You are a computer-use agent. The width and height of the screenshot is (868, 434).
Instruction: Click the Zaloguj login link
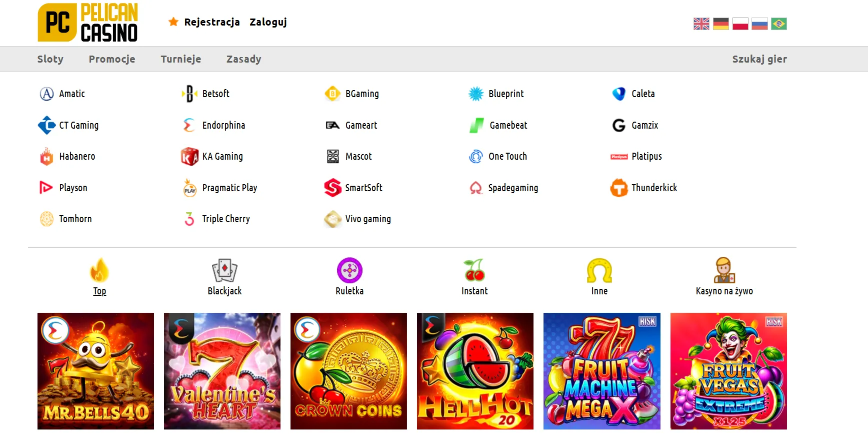pyautogui.click(x=268, y=22)
